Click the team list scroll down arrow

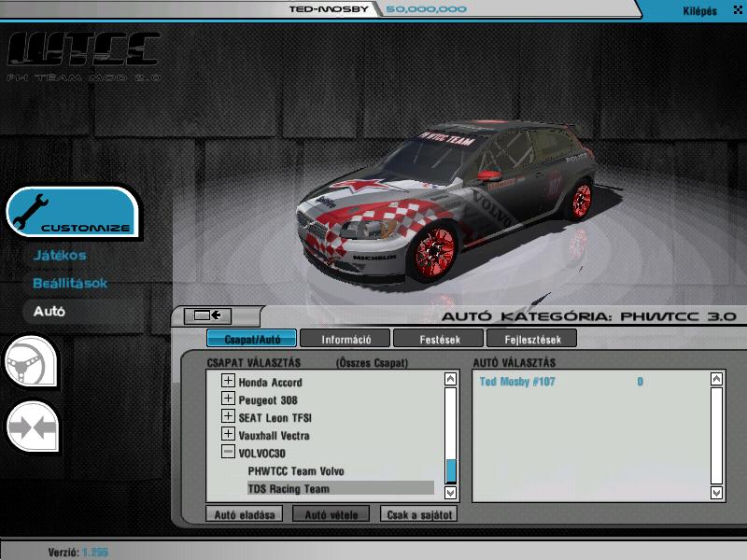pyautogui.click(x=450, y=493)
